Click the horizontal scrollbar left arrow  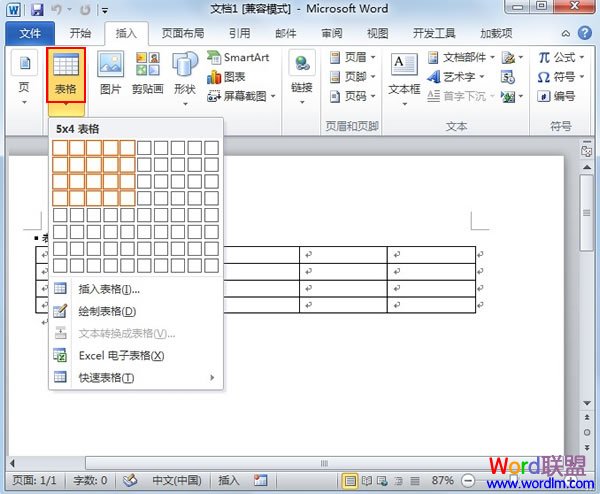coord(12,463)
